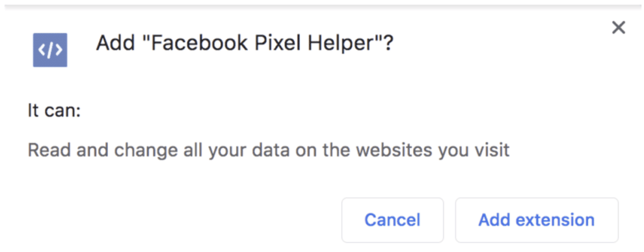Click the word 'Add' in the dialog heading
This screenshot has height=252, width=644.
coord(115,43)
